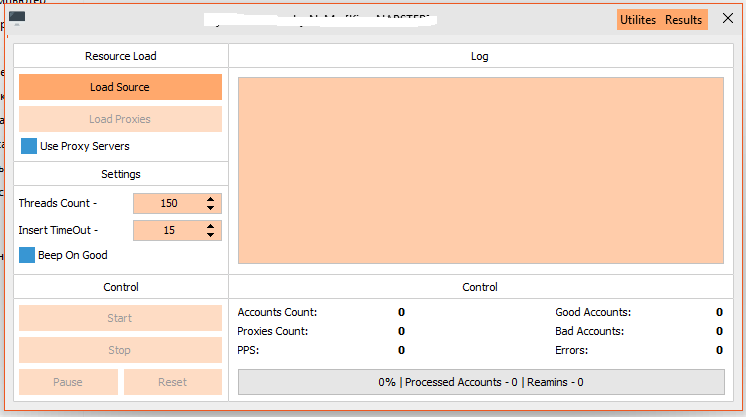Click the Load Proxies button

click(x=120, y=119)
